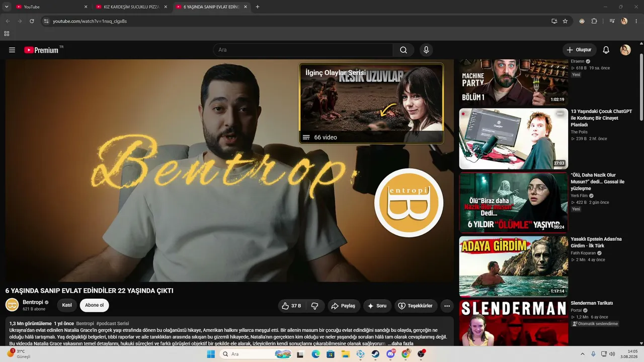This screenshot has height=362, width=644.
Task: Open Chrome media controls icon
Action: (x=612, y=21)
